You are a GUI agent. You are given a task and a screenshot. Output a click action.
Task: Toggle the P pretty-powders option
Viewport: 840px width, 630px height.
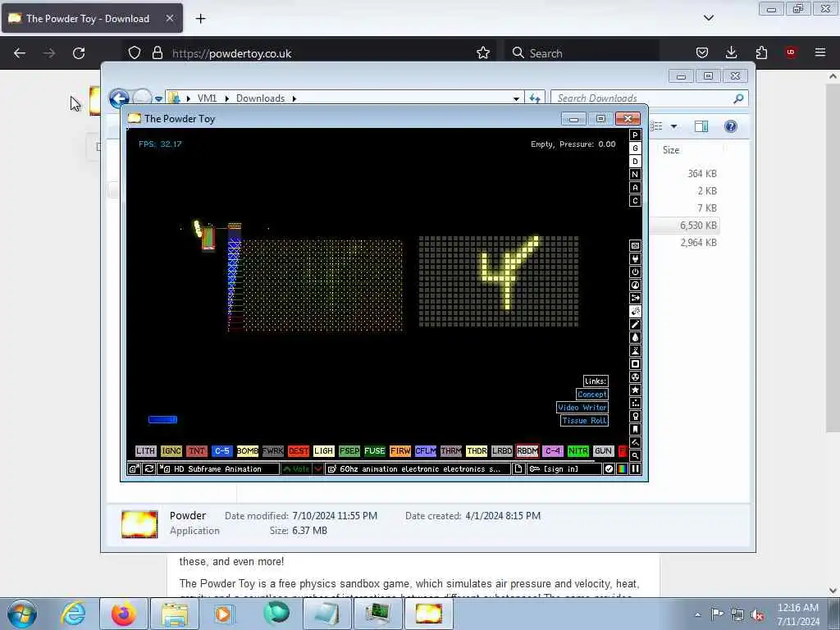click(635, 135)
